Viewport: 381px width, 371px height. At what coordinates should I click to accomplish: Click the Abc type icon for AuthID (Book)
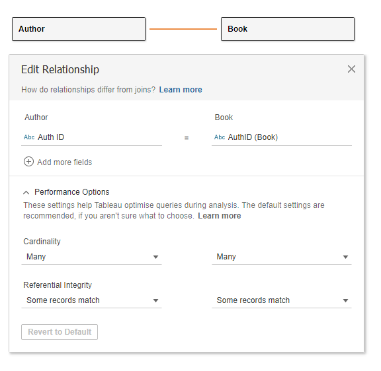[220, 137]
